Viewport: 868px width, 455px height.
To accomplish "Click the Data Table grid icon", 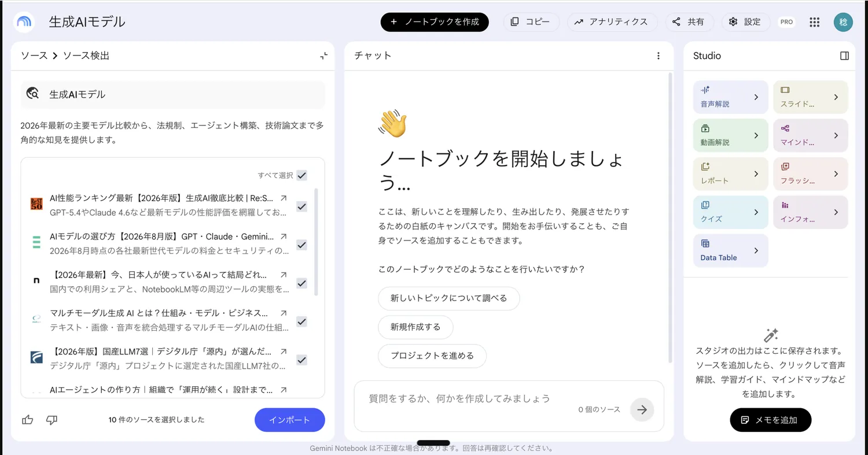I will (705, 243).
